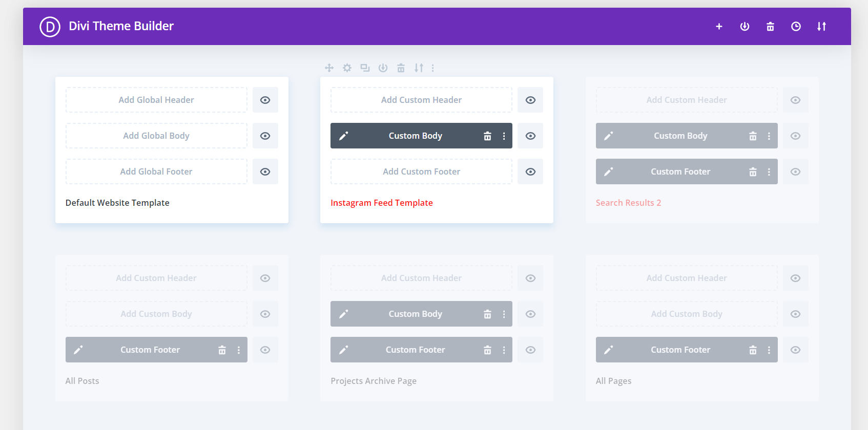Toggle Search Results 2 Custom Body eye
Viewport: 868px width, 430px height.
(x=795, y=136)
